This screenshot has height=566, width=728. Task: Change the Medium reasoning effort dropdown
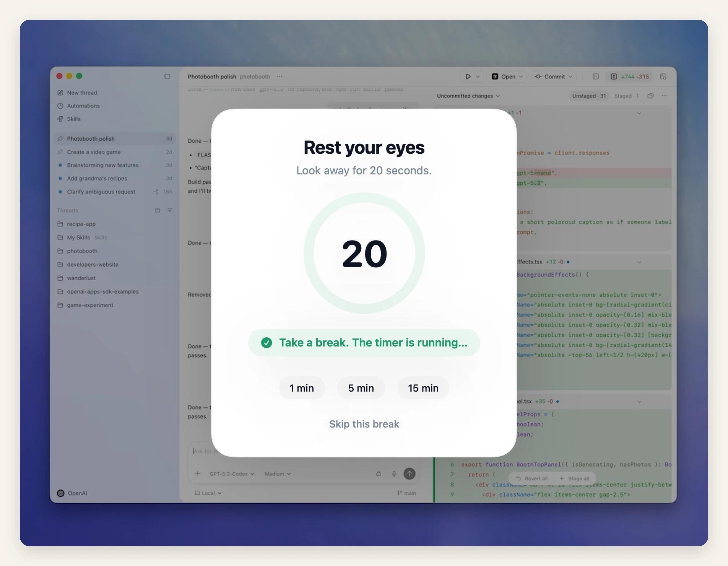click(x=278, y=474)
